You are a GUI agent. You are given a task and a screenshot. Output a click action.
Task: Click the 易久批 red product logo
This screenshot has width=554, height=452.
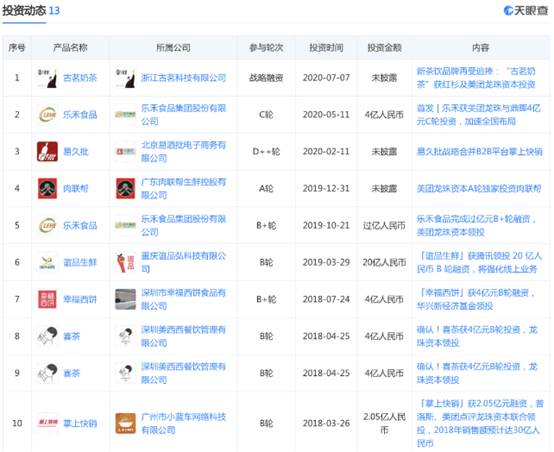click(47, 152)
